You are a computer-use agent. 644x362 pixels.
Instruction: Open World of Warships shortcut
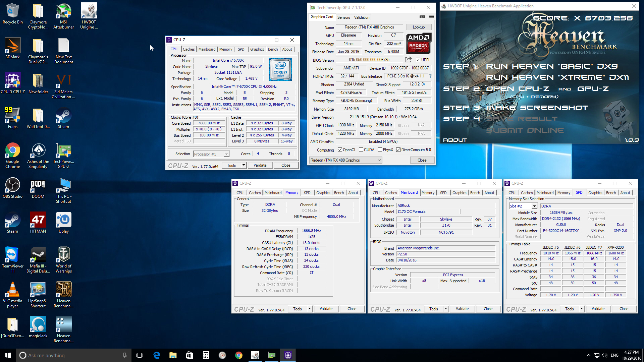[x=63, y=260]
